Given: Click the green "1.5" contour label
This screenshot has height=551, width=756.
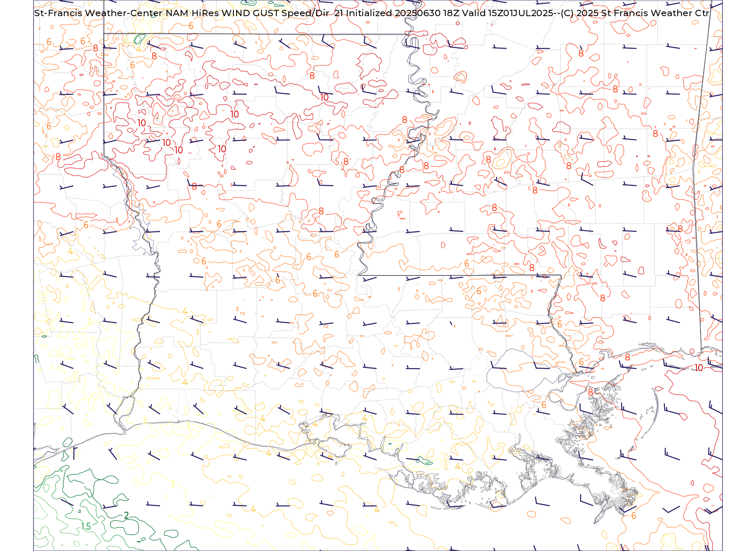Looking at the screenshot, I should click(x=86, y=526).
